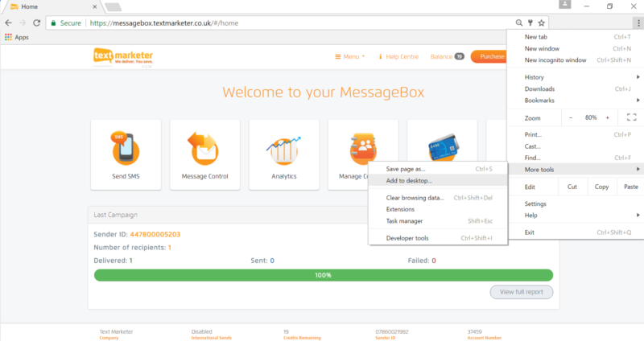Expand the page Menu dropdown
This screenshot has width=644, height=341.
pos(349,56)
